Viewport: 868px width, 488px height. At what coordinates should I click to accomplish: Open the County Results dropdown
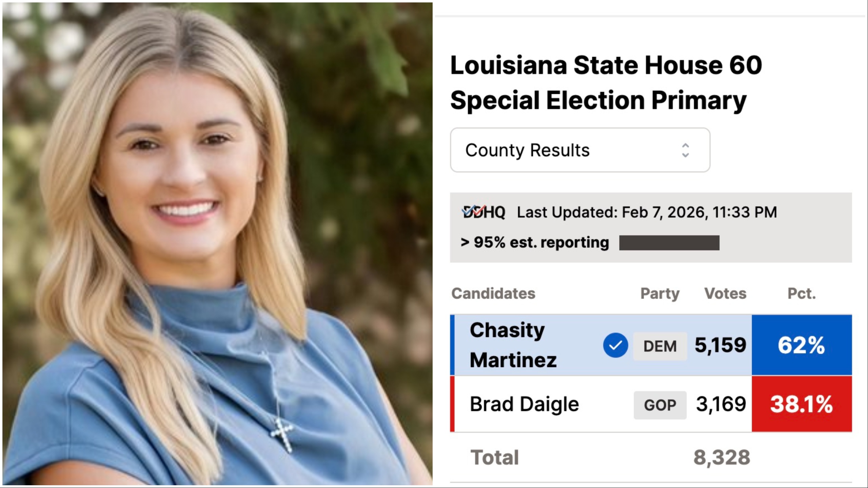pos(580,150)
